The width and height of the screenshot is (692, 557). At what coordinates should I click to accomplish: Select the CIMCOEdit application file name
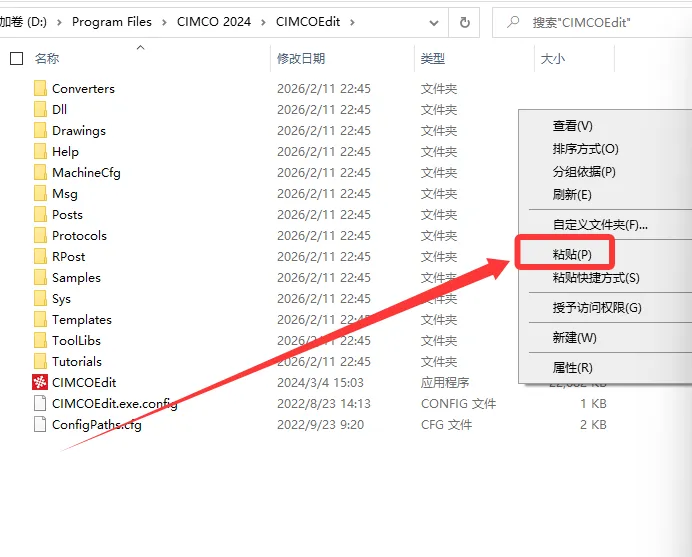coord(84,383)
